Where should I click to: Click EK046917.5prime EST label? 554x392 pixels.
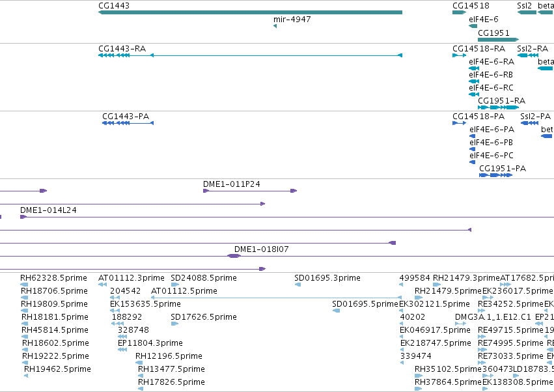[436, 330]
